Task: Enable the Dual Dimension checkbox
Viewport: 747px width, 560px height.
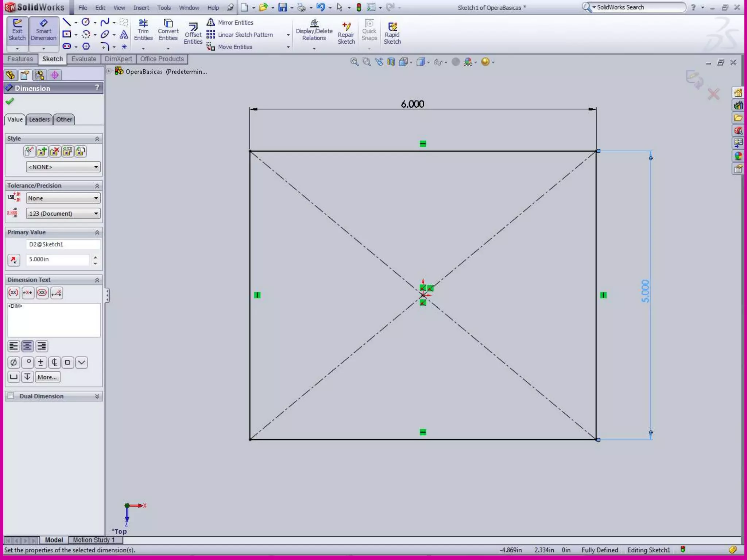Action: click(11, 396)
